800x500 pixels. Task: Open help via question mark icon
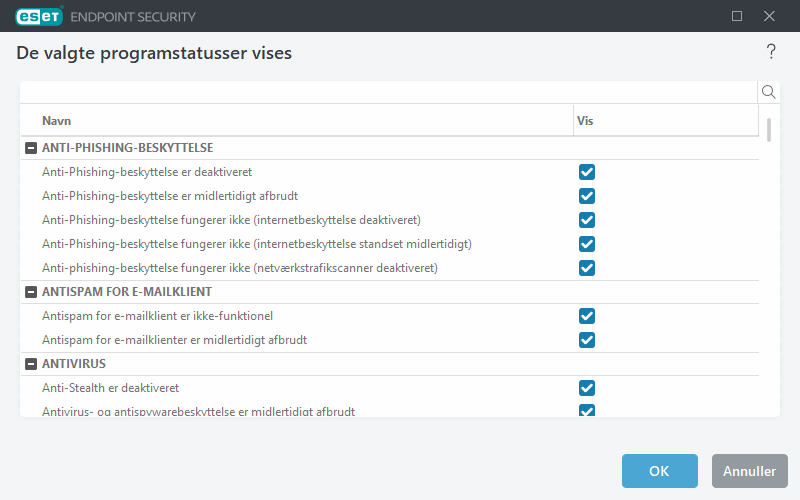(x=771, y=52)
